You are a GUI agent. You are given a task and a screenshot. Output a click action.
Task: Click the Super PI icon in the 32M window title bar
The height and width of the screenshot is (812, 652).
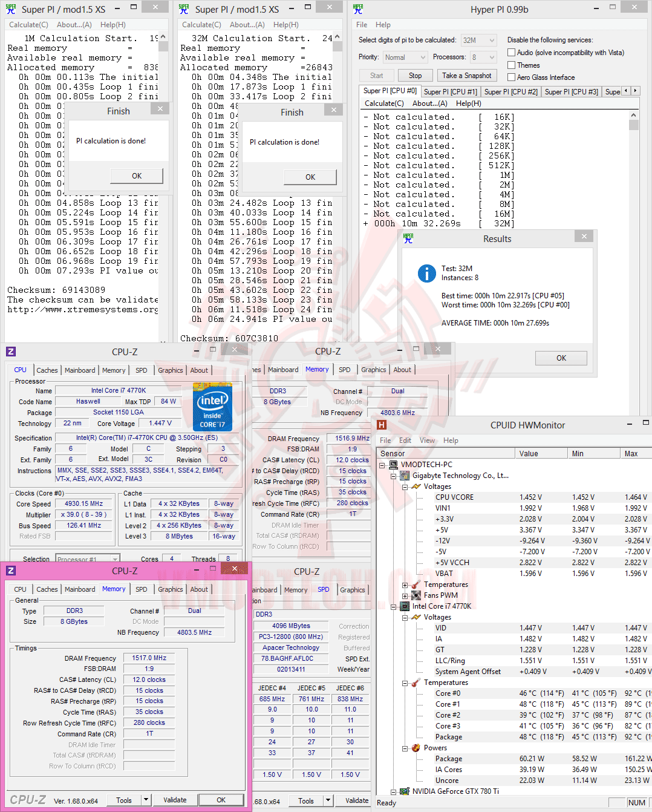click(184, 8)
